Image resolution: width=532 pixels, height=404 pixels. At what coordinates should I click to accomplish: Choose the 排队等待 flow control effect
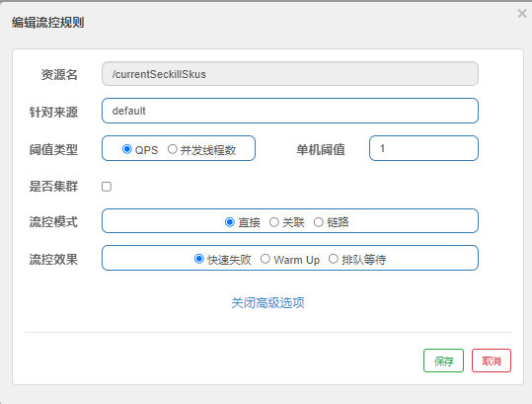click(334, 259)
